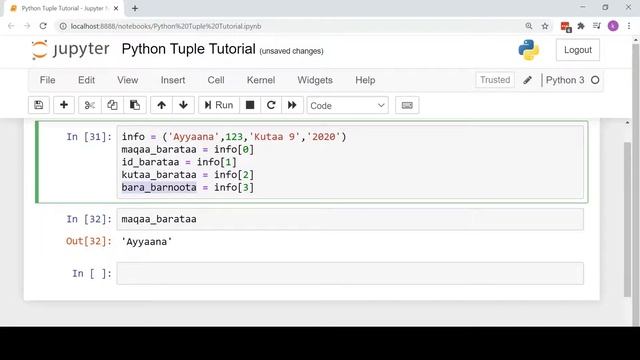The height and width of the screenshot is (360, 640).
Task: Open the Edit menu
Action: pos(86,80)
